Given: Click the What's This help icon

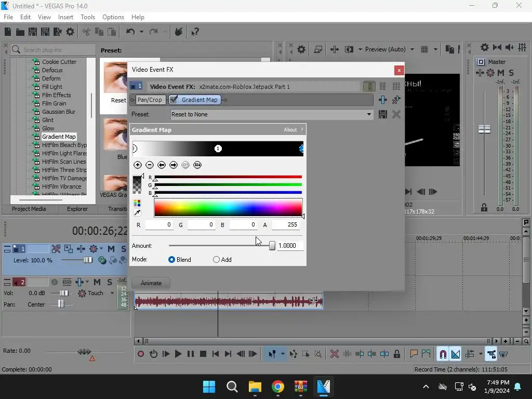Looking at the screenshot, I should point(195,32).
